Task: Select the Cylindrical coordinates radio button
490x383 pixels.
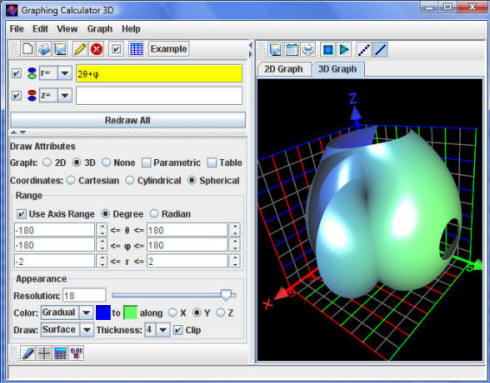Action: [130, 180]
